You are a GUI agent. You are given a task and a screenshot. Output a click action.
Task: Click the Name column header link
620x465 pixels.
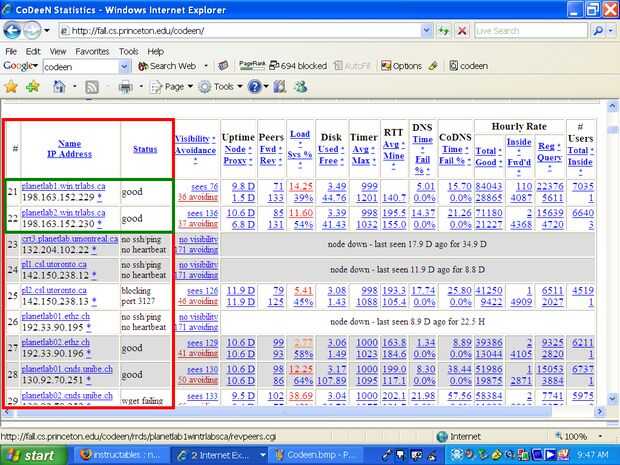[70, 144]
